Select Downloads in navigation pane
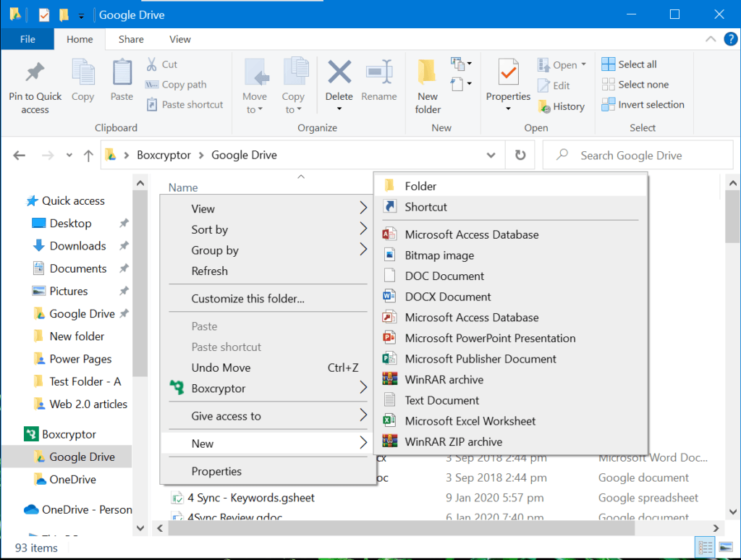This screenshot has width=741, height=560. point(77,246)
